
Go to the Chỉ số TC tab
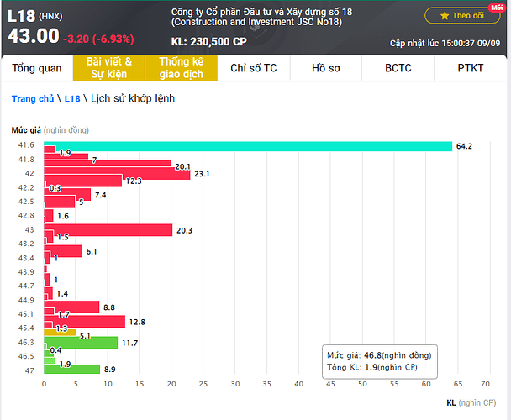click(253, 68)
